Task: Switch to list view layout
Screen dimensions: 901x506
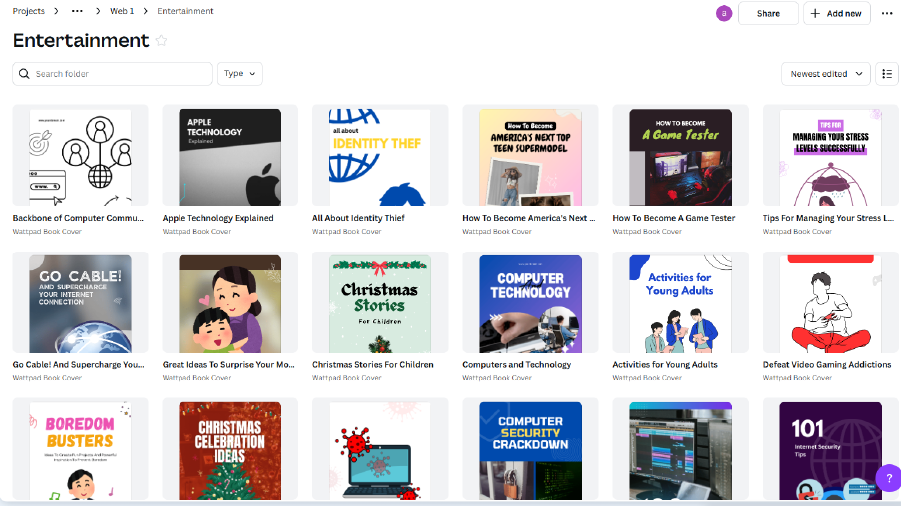Action: pos(886,74)
